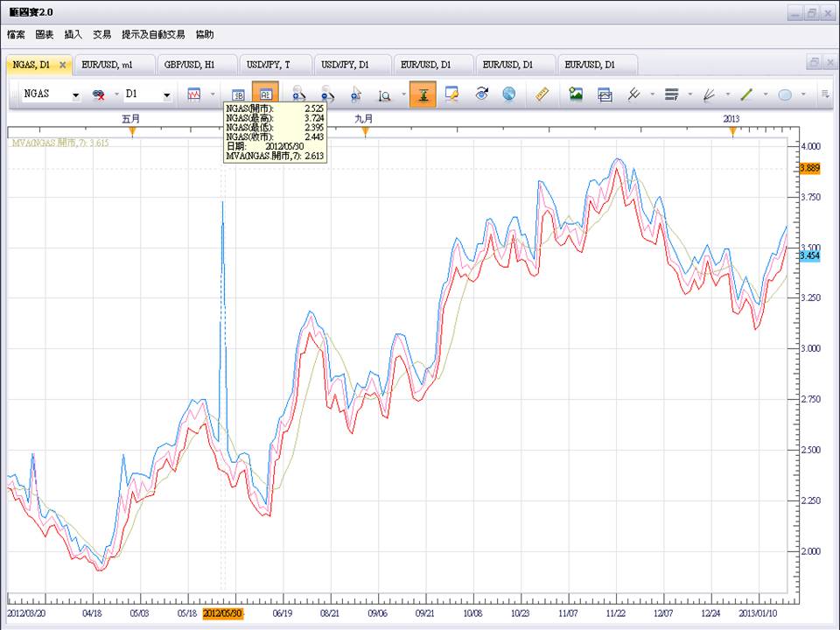
Task: Open the 檔案 menu
Action: (16, 35)
